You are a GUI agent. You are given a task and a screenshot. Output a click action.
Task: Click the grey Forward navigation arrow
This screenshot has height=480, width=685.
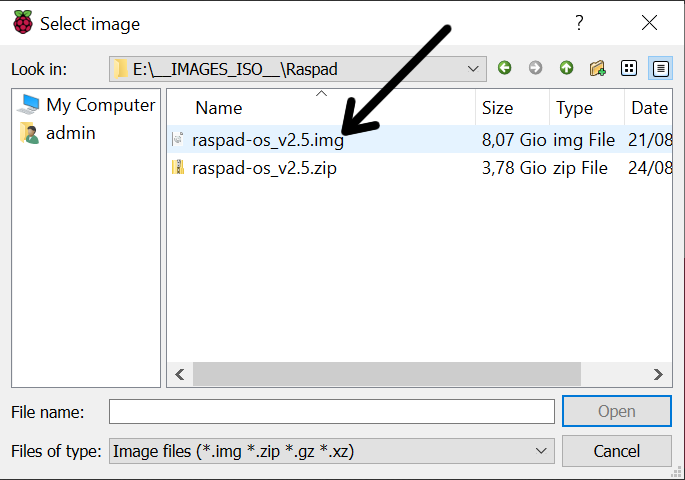pyautogui.click(x=535, y=68)
